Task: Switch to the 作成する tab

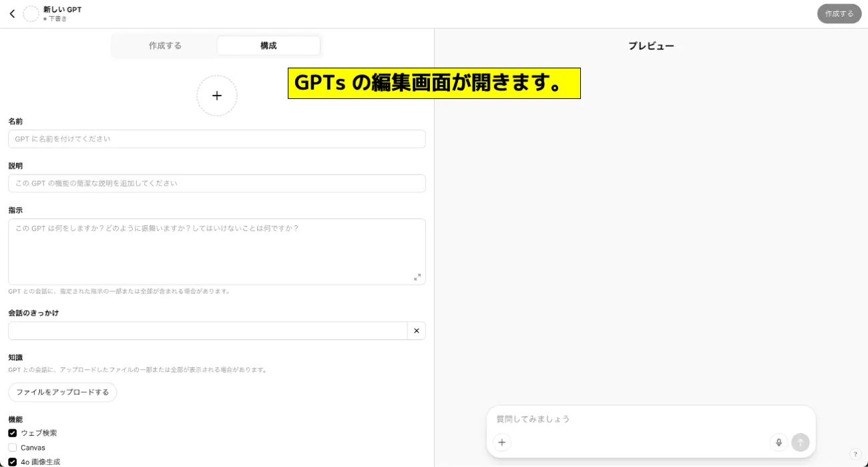Action: point(165,45)
